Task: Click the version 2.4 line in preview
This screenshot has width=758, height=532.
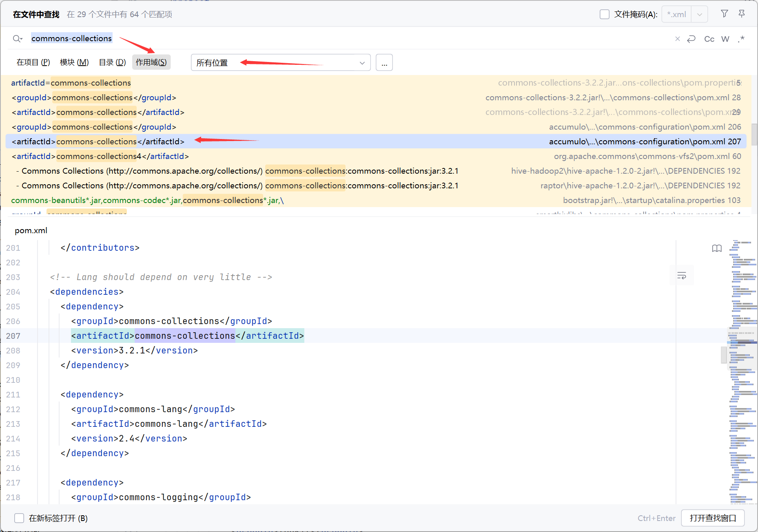Action: click(x=129, y=439)
